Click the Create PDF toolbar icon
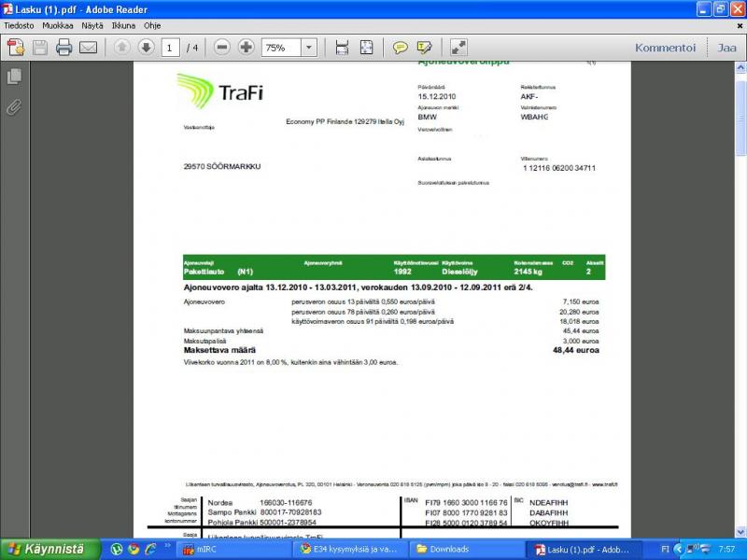The image size is (747, 560). tap(16, 48)
